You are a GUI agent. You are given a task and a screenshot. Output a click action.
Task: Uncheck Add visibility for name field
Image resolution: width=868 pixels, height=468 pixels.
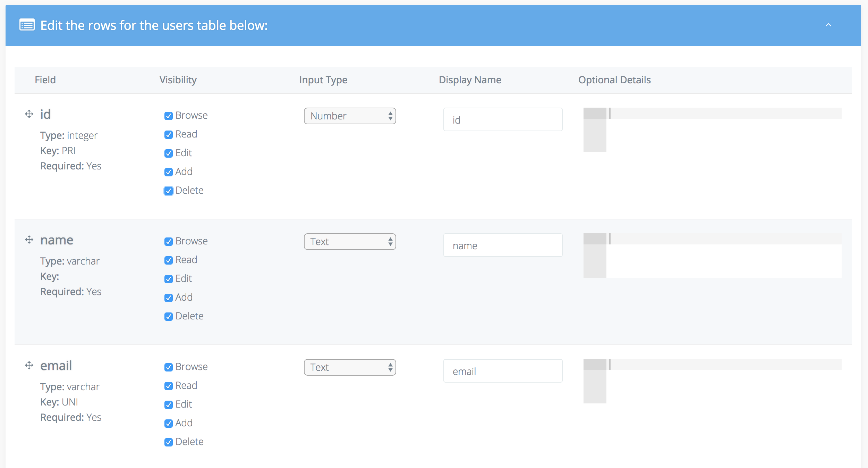[x=169, y=298]
